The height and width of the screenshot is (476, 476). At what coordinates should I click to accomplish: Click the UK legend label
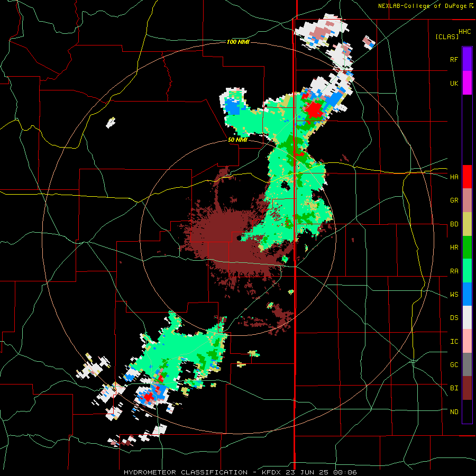[x=454, y=83]
